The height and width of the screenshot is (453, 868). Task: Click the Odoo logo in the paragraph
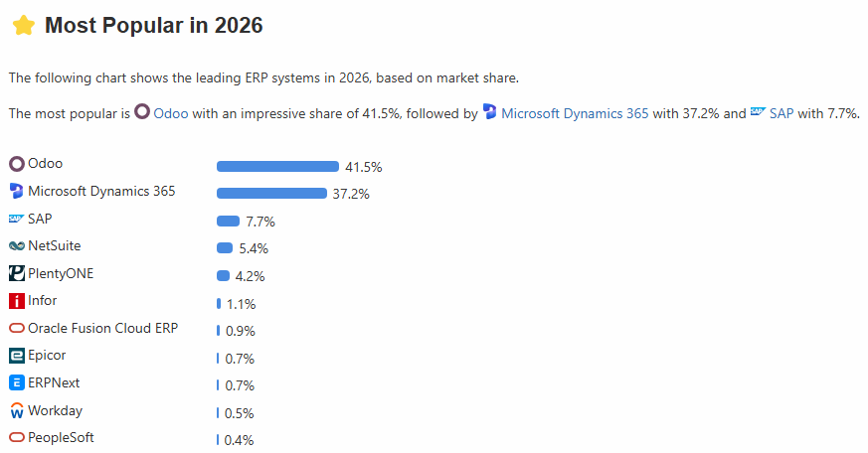point(142,111)
